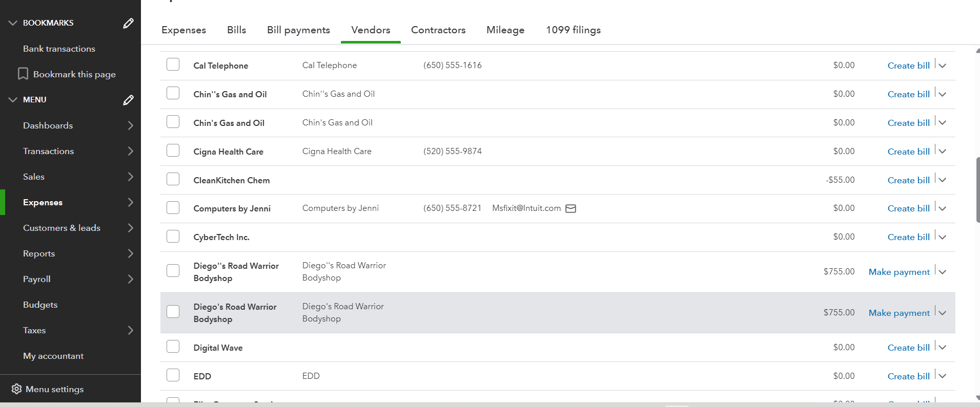This screenshot has height=407, width=980.
Task: Click email envelope icon for Computers by Jenni
Action: pos(570,208)
